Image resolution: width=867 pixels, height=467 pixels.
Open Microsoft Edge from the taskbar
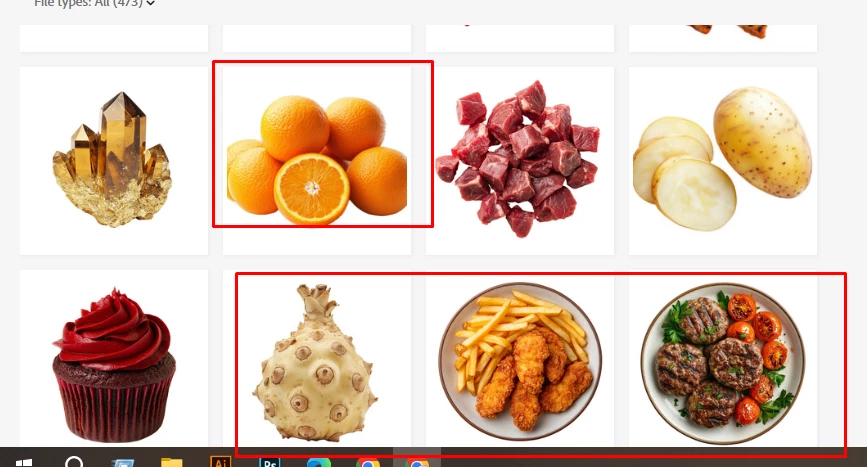pyautogui.click(x=319, y=461)
